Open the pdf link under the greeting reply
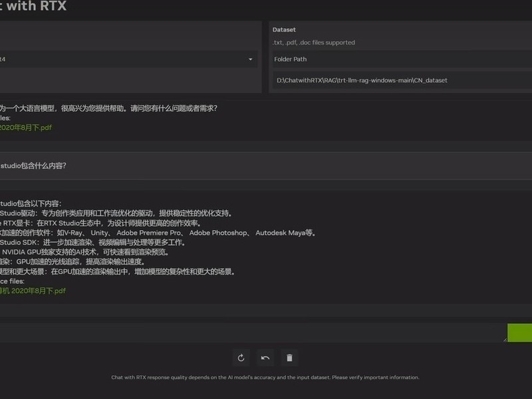Image resolution: width=532 pixels, height=399 pixels. coord(26,128)
